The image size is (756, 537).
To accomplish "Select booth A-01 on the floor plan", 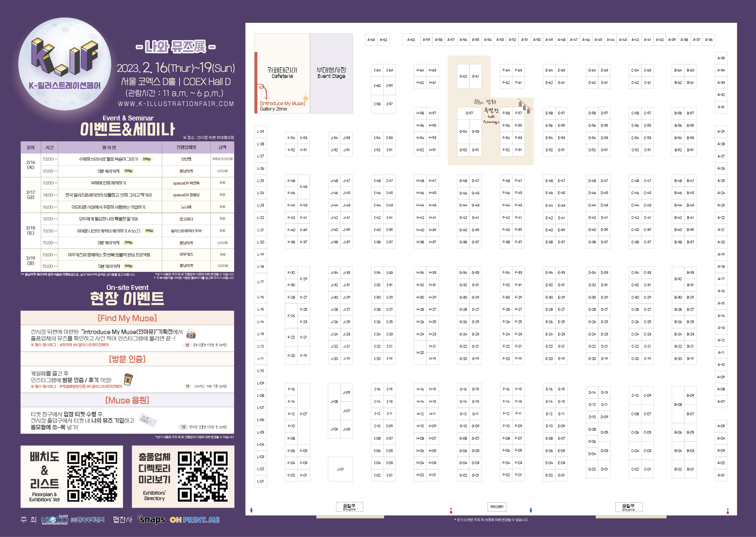I will pyautogui.click(x=721, y=475).
